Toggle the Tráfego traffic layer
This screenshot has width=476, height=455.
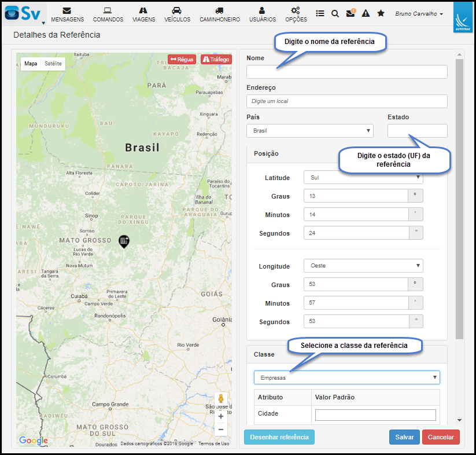pyautogui.click(x=216, y=59)
